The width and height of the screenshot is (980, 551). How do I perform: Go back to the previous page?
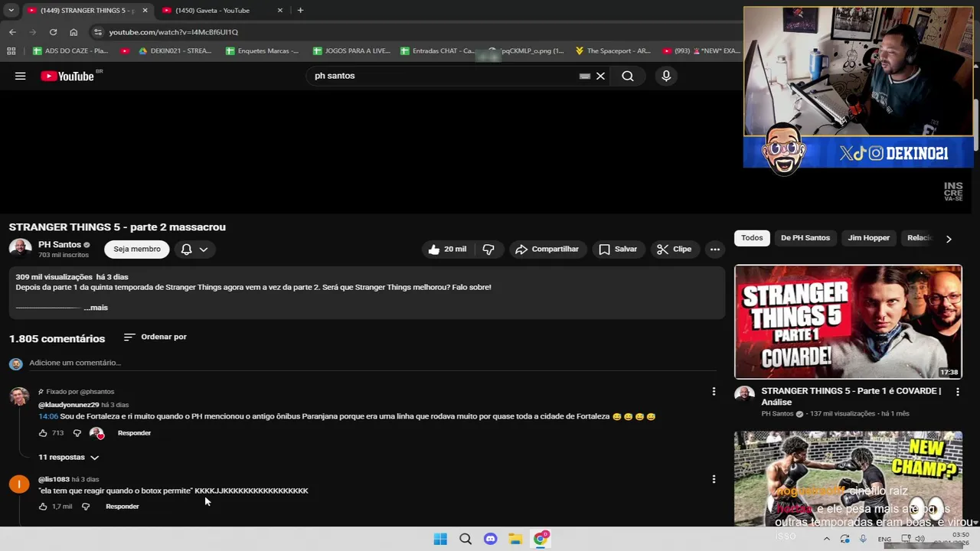(12, 32)
